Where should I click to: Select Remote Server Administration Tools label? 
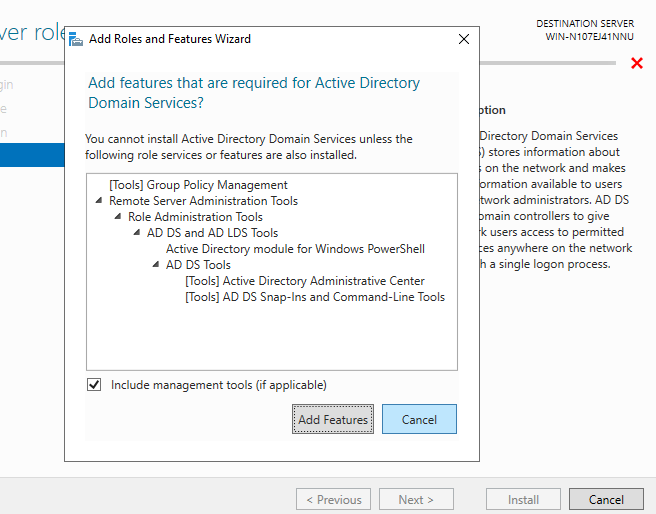click(203, 201)
